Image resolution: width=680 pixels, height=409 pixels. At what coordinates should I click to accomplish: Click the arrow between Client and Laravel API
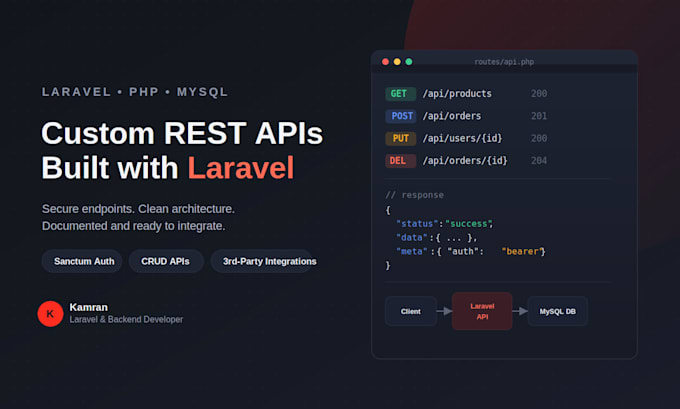(444, 311)
